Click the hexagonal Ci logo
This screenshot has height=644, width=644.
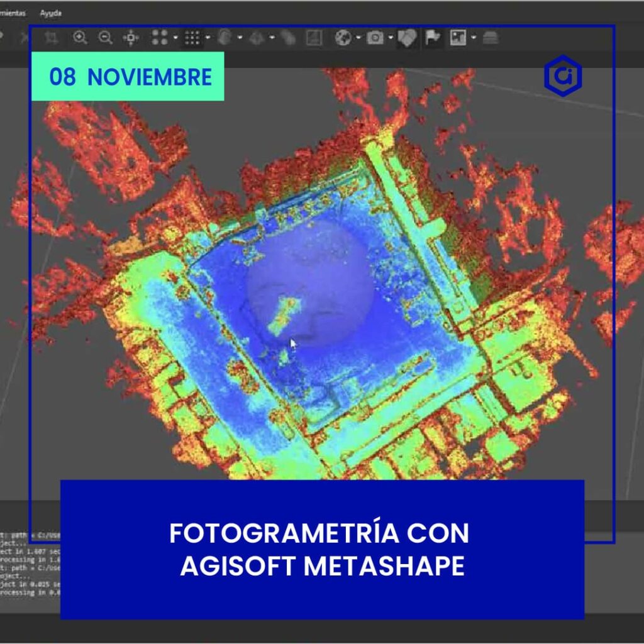(562, 76)
